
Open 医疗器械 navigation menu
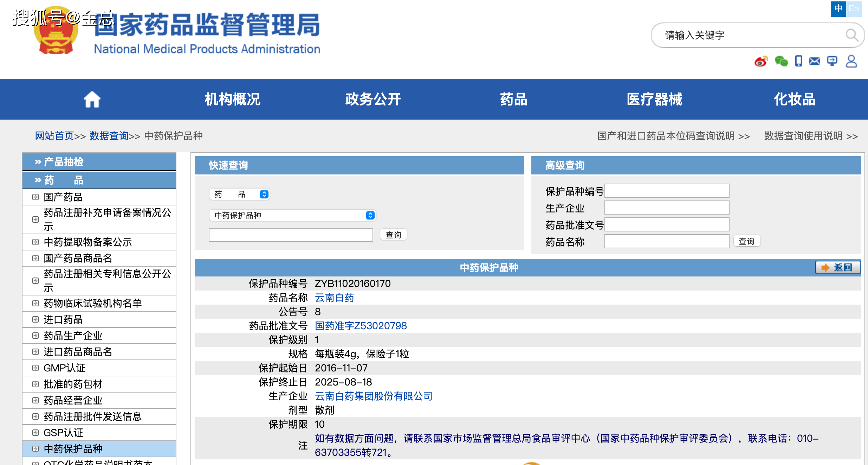click(x=654, y=99)
